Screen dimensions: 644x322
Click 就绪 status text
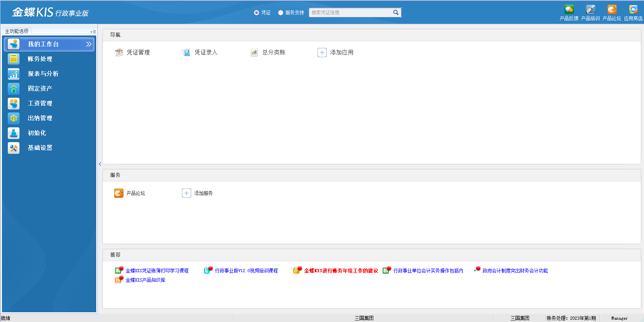[x=5, y=318]
